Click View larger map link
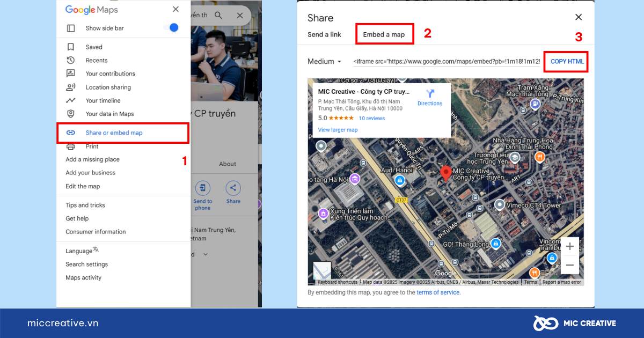 point(338,130)
